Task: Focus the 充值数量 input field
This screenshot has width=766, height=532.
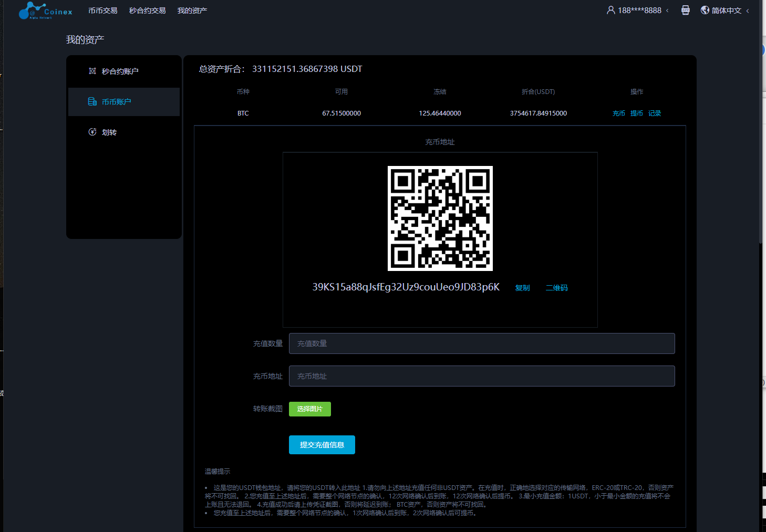Action: [481, 343]
